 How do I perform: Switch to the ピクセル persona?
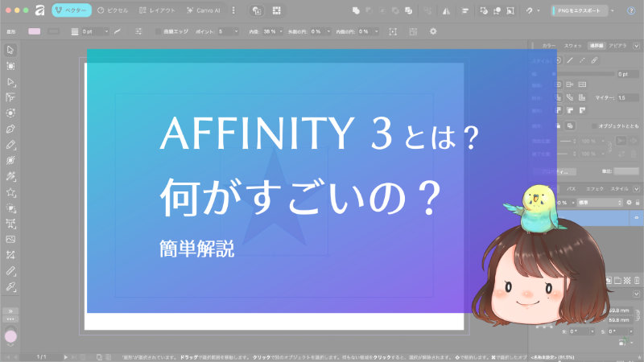113,10
